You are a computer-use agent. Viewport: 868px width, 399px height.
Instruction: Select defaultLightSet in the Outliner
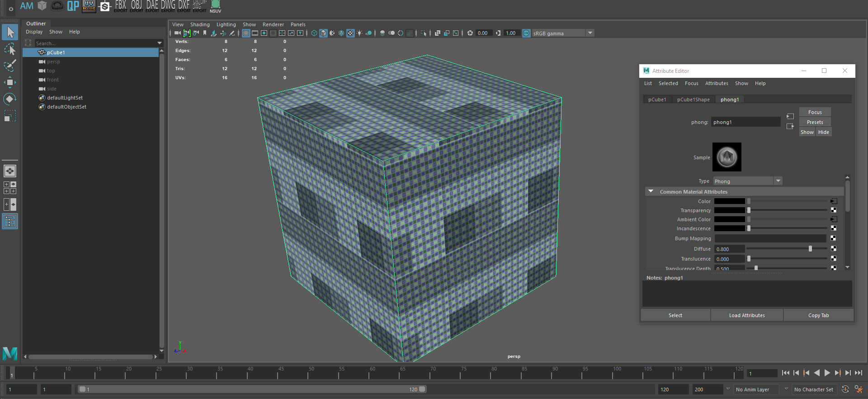coord(65,98)
